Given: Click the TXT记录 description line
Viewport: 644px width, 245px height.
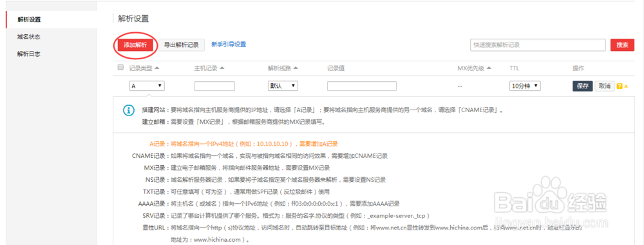Looking at the screenshot, I should (x=236, y=191).
